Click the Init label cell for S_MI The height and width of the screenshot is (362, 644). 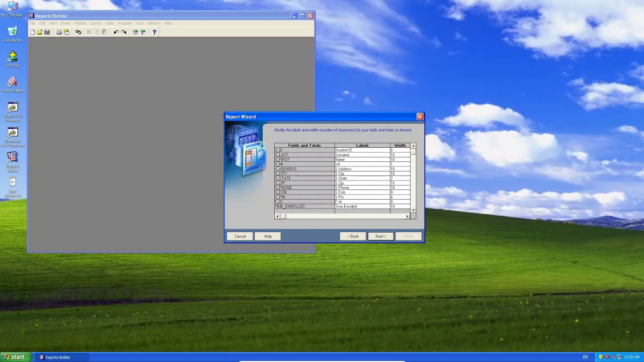[x=362, y=164]
